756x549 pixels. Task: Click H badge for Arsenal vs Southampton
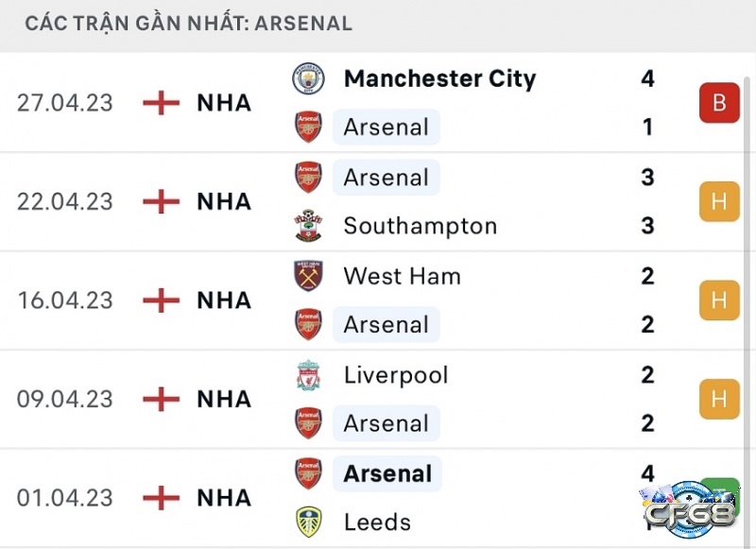[719, 201]
